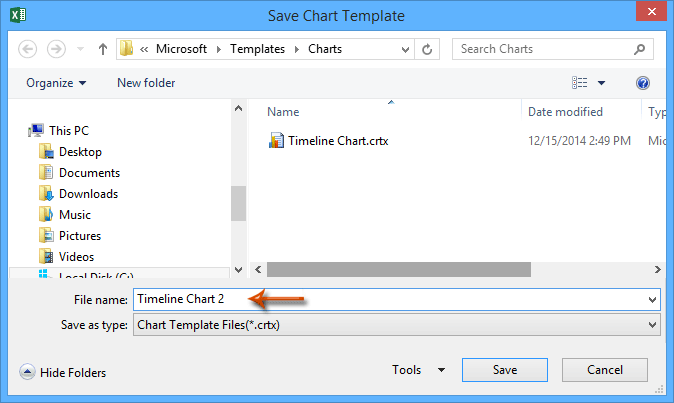Expand the Save as type dropdown
674x403 pixels.
pyautogui.click(x=652, y=325)
